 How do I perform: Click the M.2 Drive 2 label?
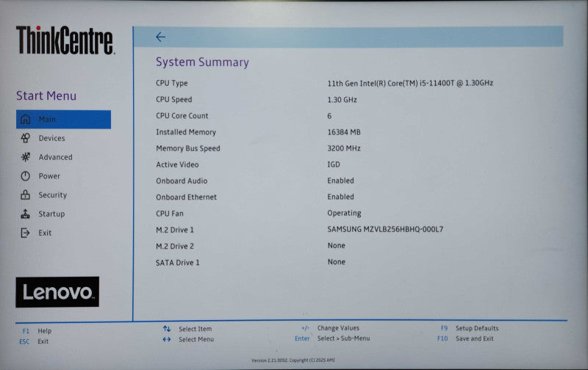175,247
